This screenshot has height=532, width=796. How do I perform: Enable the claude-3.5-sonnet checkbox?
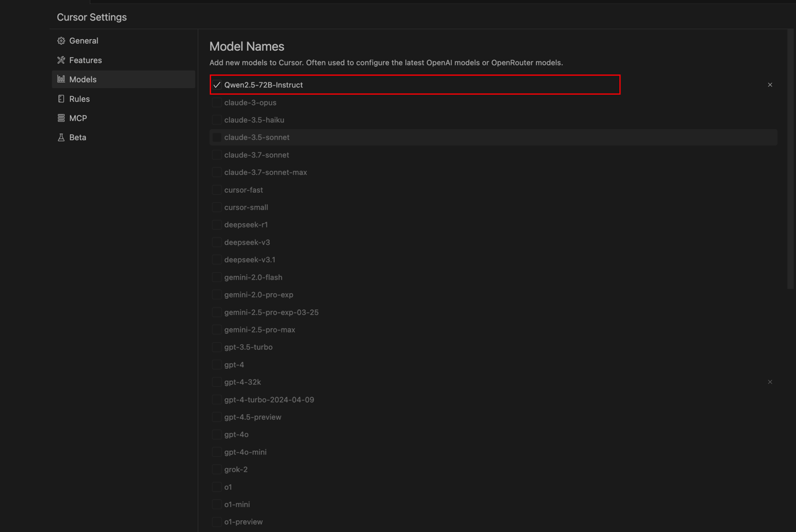217,137
